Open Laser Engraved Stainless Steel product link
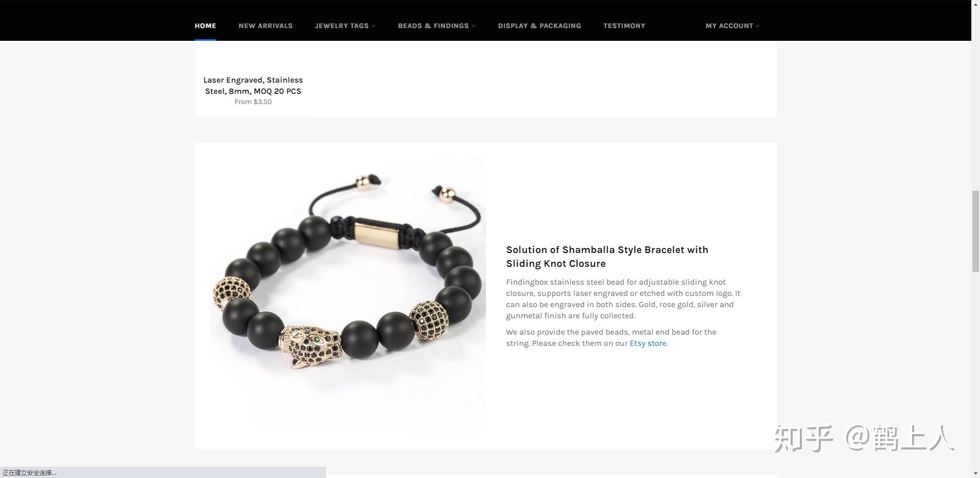The image size is (980, 478). click(253, 86)
